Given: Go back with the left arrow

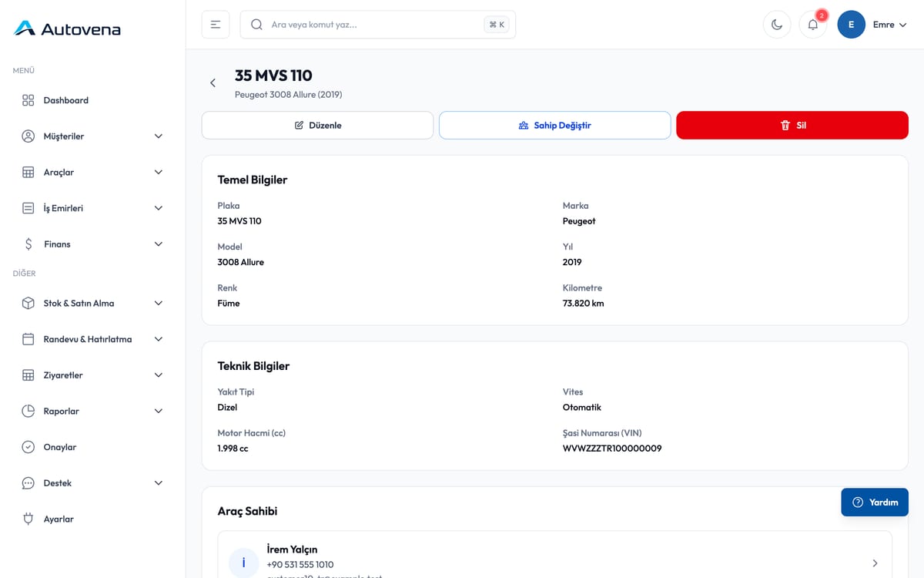Looking at the screenshot, I should click(x=213, y=83).
